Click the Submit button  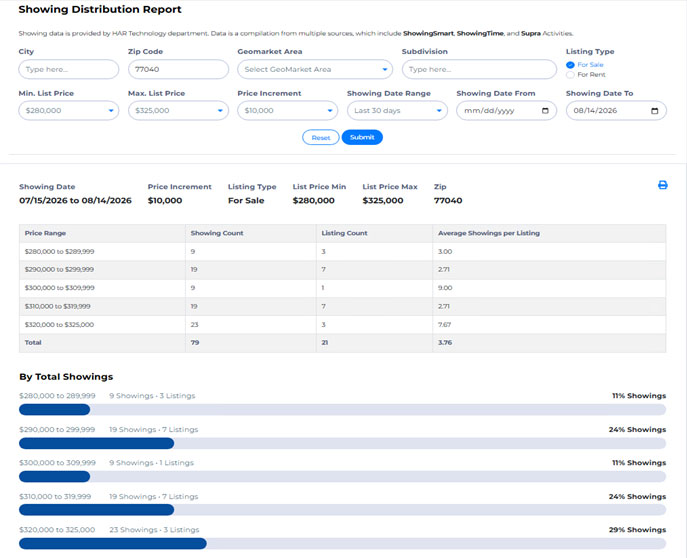point(362,137)
